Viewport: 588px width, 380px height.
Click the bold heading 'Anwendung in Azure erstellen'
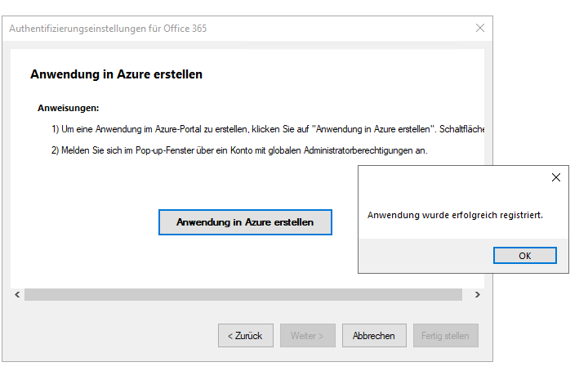[x=116, y=74]
